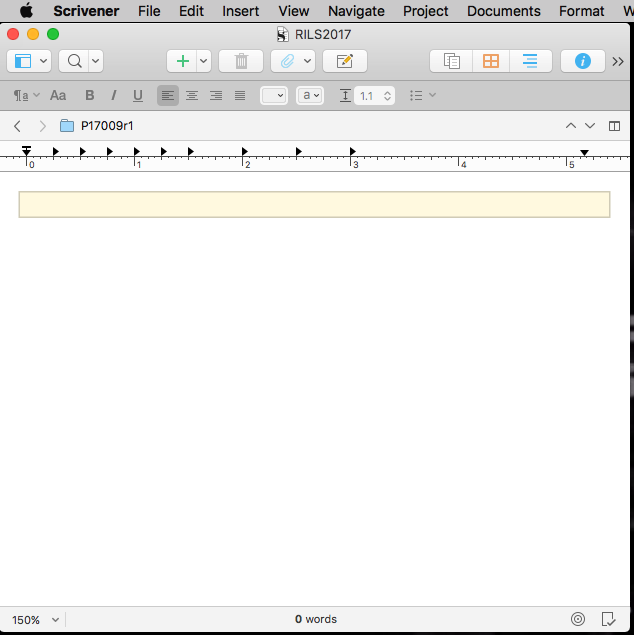Toggle italic formatting
Screen dimensions: 634x635
pos(114,96)
